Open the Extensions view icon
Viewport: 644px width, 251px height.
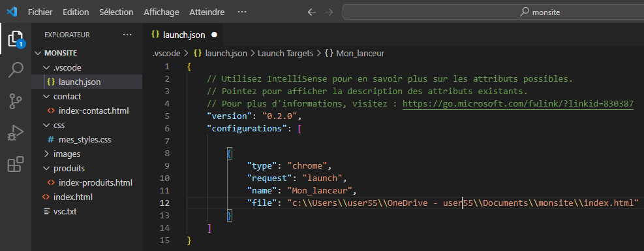[16, 164]
